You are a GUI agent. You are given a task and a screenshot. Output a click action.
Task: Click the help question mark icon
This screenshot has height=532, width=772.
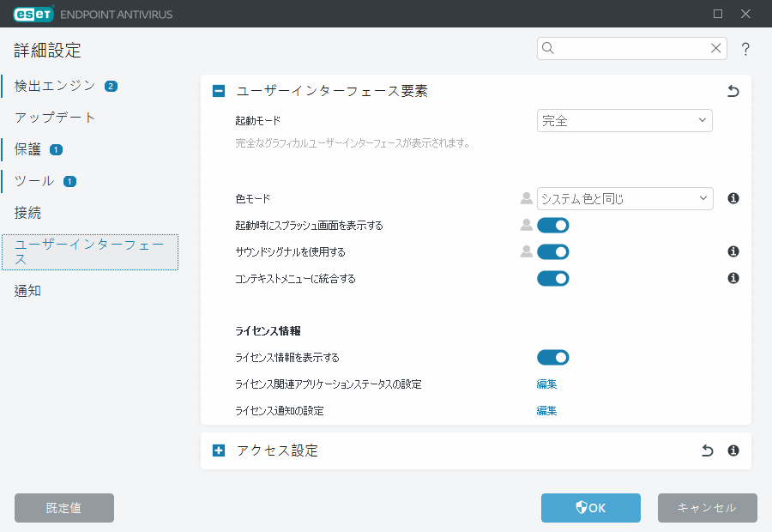pos(745,49)
